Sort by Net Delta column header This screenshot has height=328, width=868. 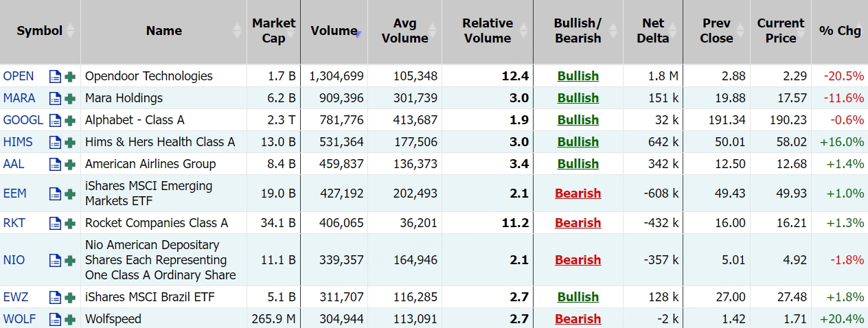653,31
